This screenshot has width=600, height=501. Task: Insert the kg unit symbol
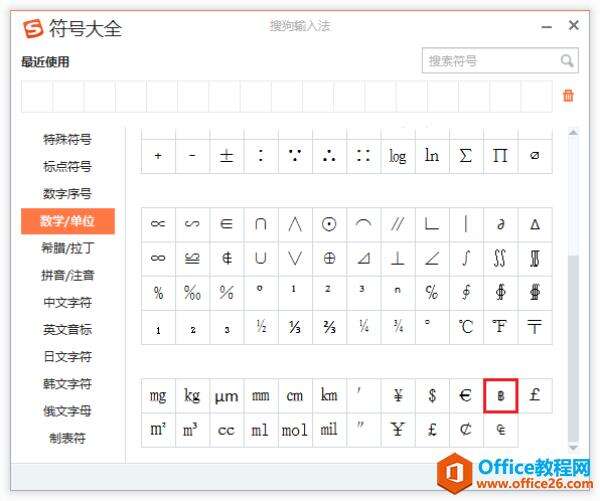192,395
